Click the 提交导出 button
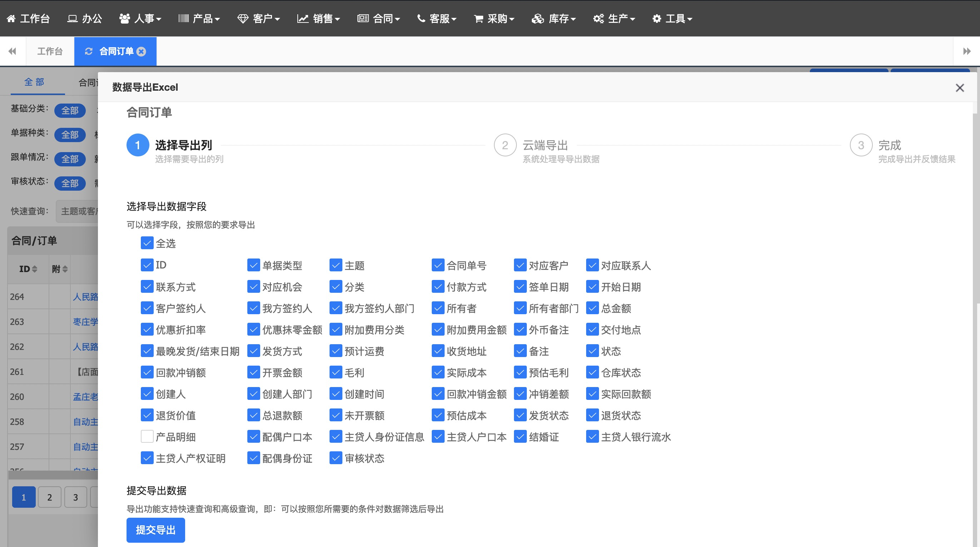Image resolution: width=980 pixels, height=547 pixels. [x=155, y=530]
